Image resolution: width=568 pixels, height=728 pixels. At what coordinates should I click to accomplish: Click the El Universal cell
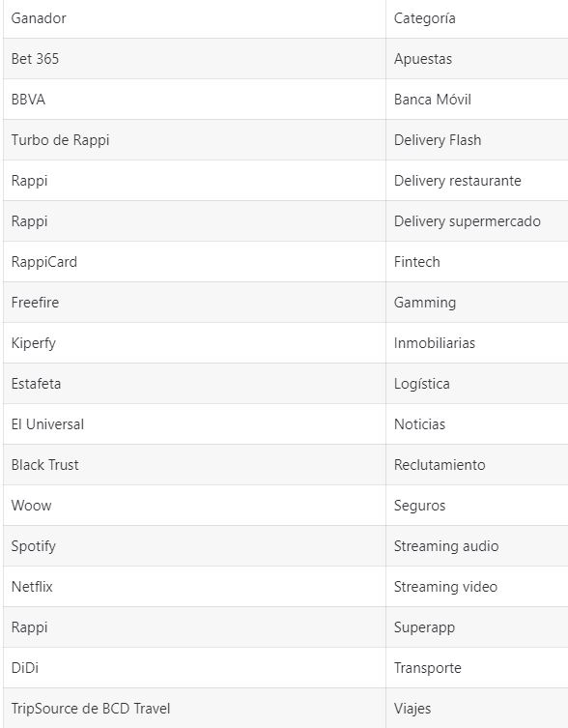point(194,423)
